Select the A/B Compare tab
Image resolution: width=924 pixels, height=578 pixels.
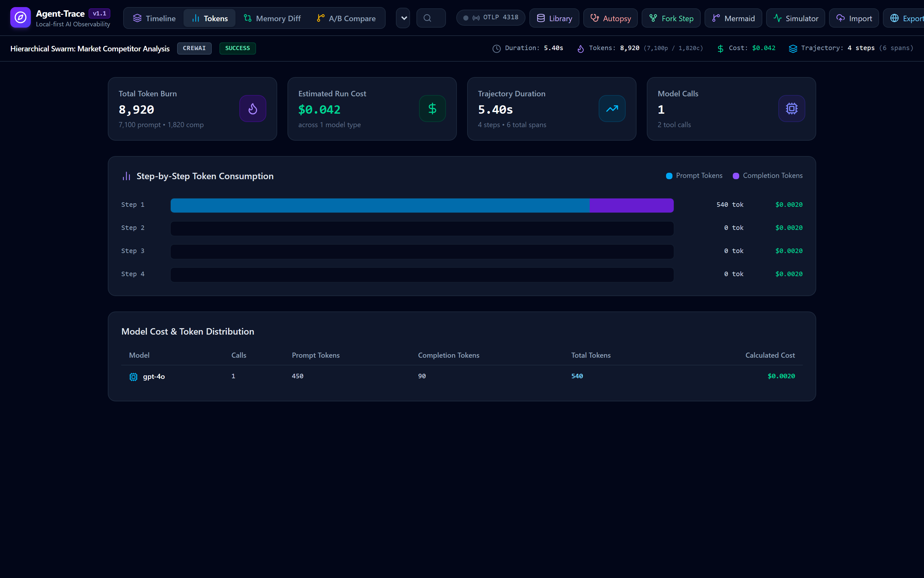(346, 18)
